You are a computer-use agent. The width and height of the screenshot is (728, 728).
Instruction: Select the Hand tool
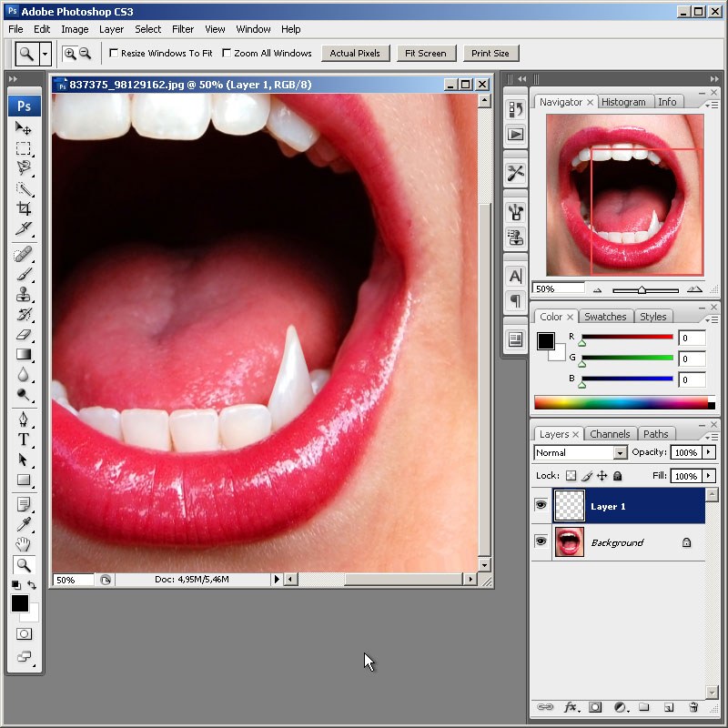[x=24, y=544]
